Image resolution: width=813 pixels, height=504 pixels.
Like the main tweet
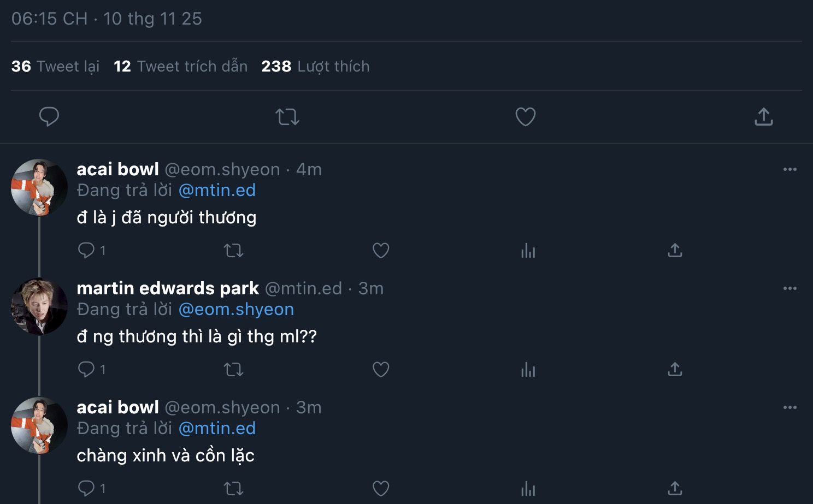pos(525,116)
